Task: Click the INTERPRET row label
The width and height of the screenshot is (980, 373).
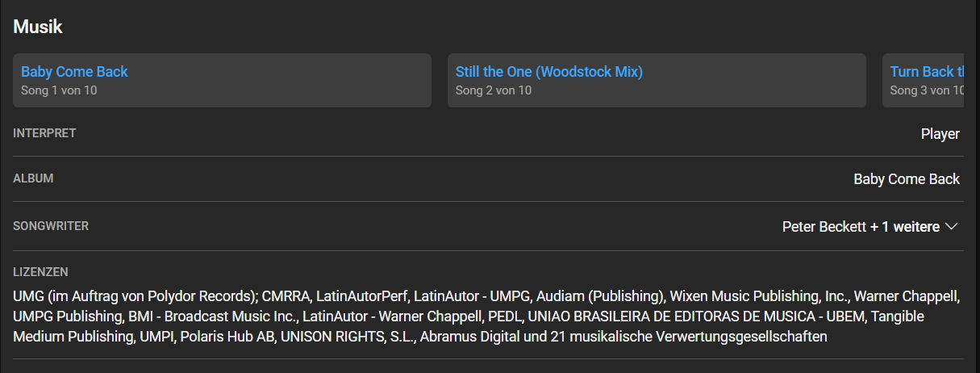Action: 44,133
